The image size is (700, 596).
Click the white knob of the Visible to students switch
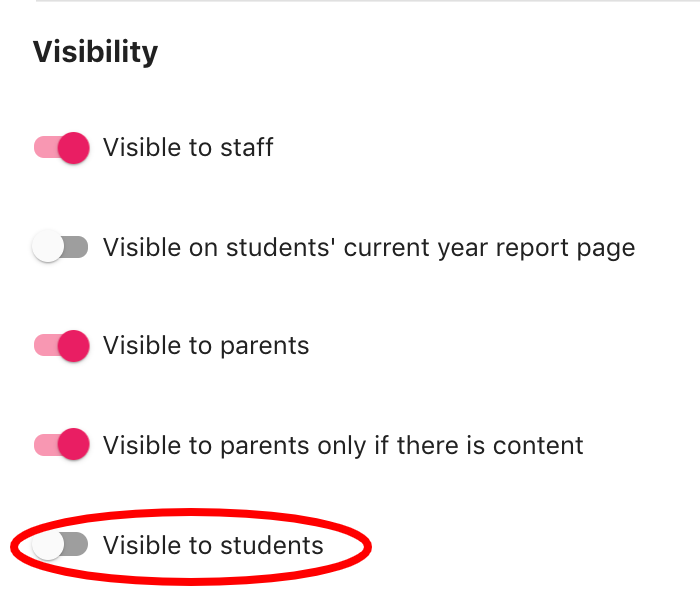(x=48, y=545)
